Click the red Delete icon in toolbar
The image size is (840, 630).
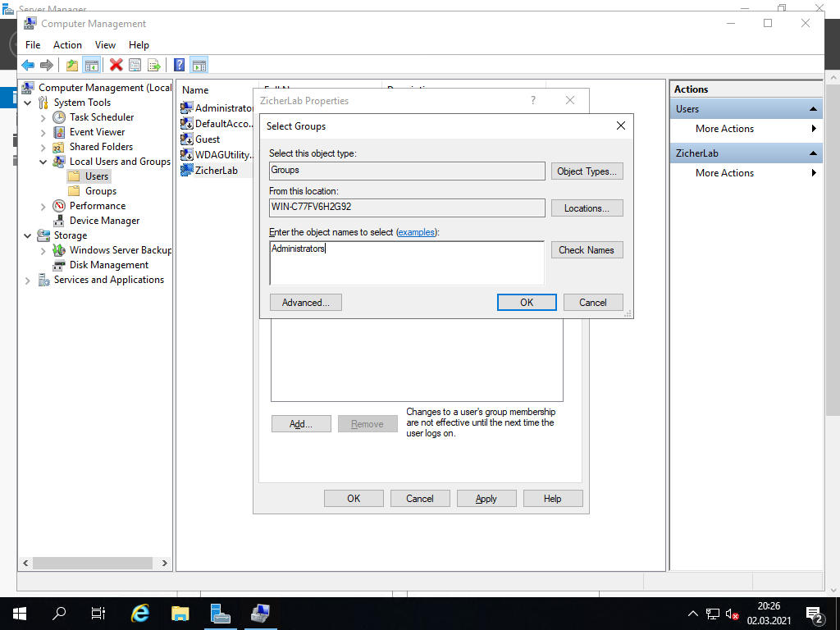[x=116, y=66]
